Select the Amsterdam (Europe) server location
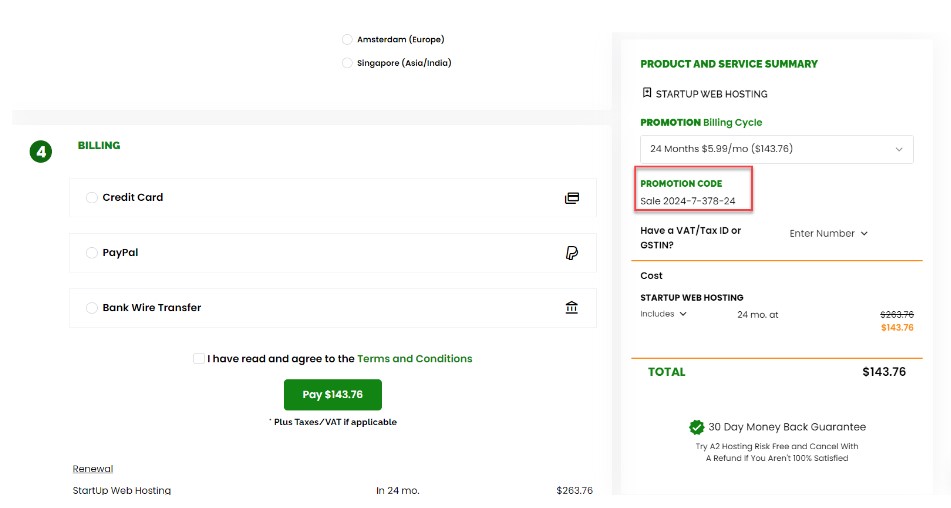The image size is (951, 508). point(347,39)
